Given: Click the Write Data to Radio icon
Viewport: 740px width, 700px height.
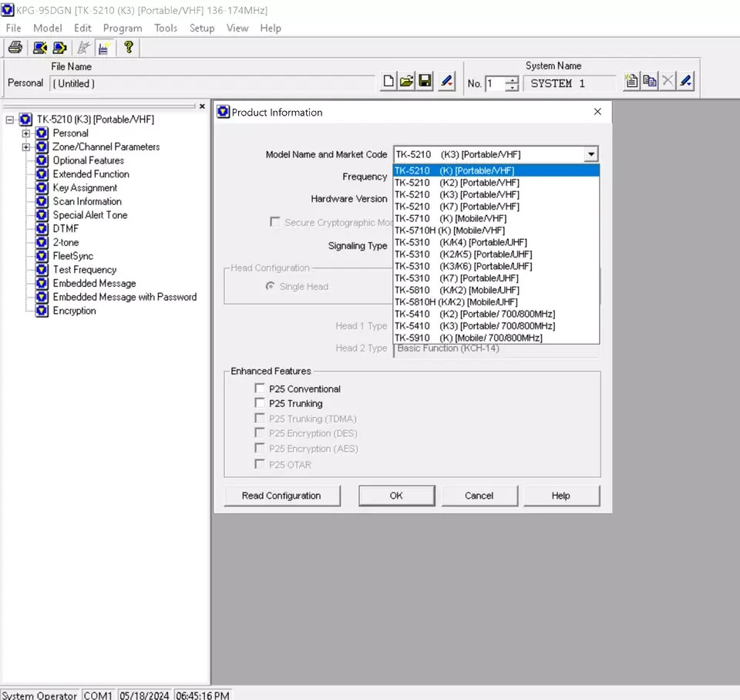Looking at the screenshot, I should click(60, 48).
